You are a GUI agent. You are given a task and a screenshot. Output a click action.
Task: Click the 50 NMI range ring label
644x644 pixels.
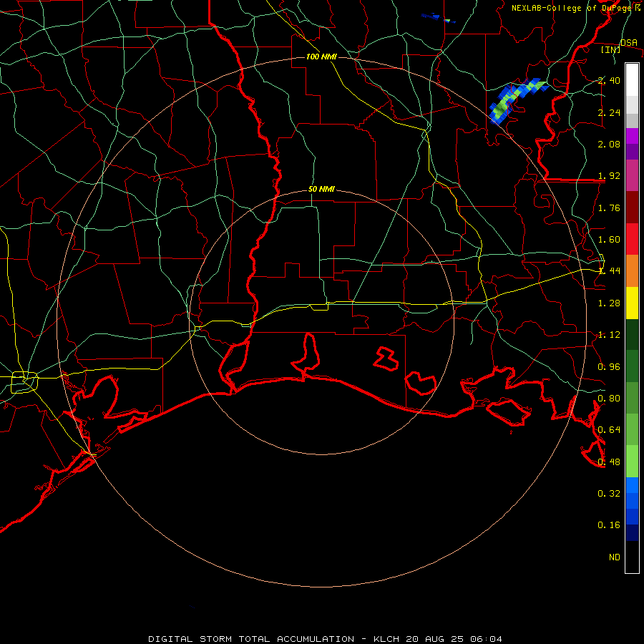click(321, 189)
